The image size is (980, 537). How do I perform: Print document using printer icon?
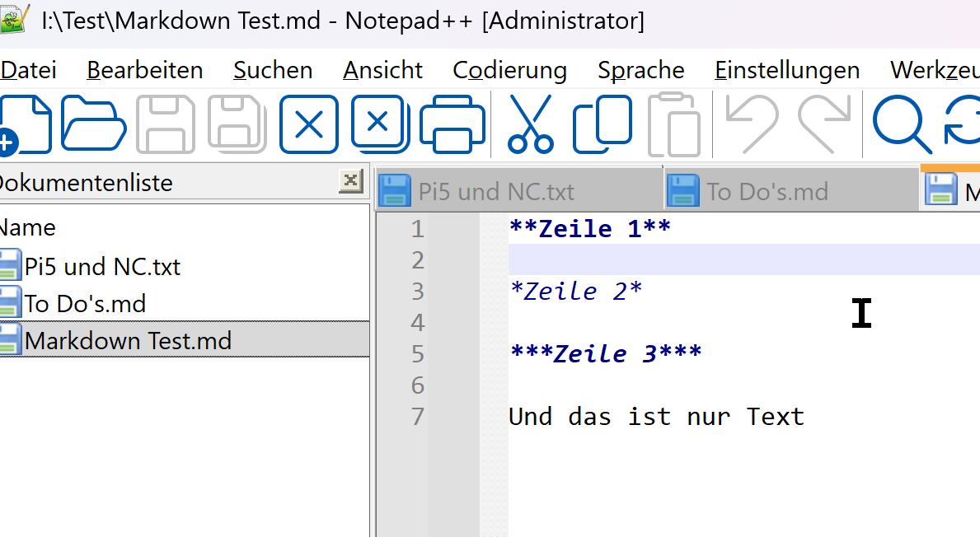coord(452,124)
